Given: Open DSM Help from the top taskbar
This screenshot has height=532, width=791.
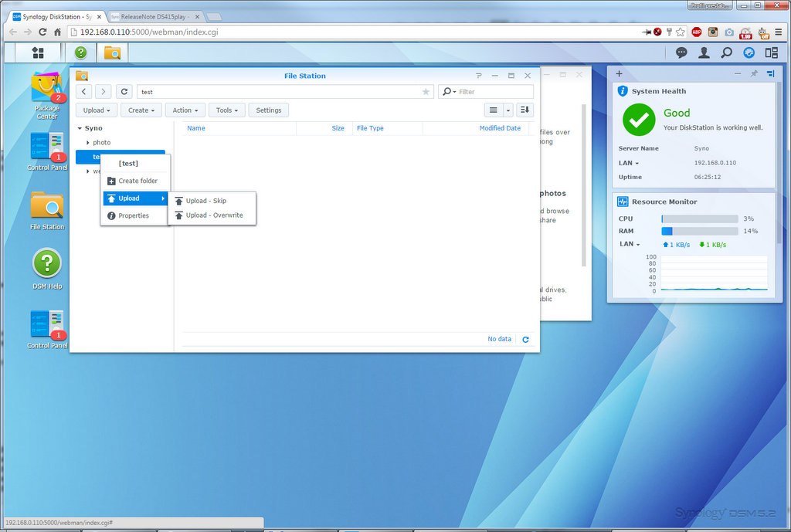Looking at the screenshot, I should click(x=80, y=53).
